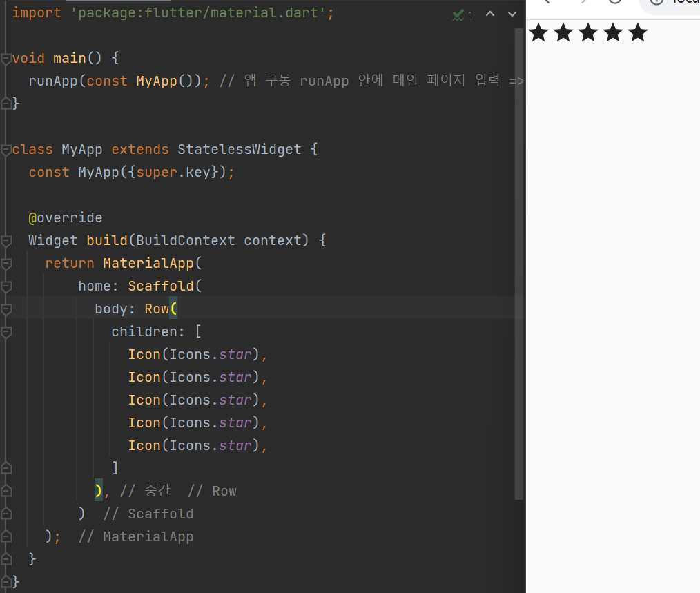This screenshot has width=700, height=593.
Task: Click Row in body: Row(
Action: click(x=157, y=309)
